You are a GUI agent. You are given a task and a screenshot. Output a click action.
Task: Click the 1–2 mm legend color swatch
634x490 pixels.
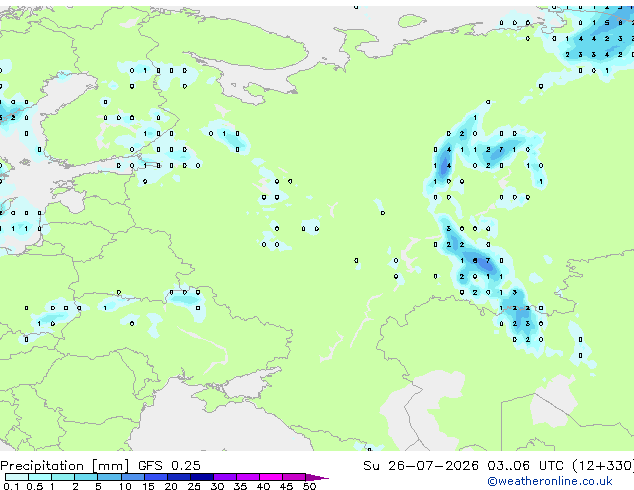point(63,477)
